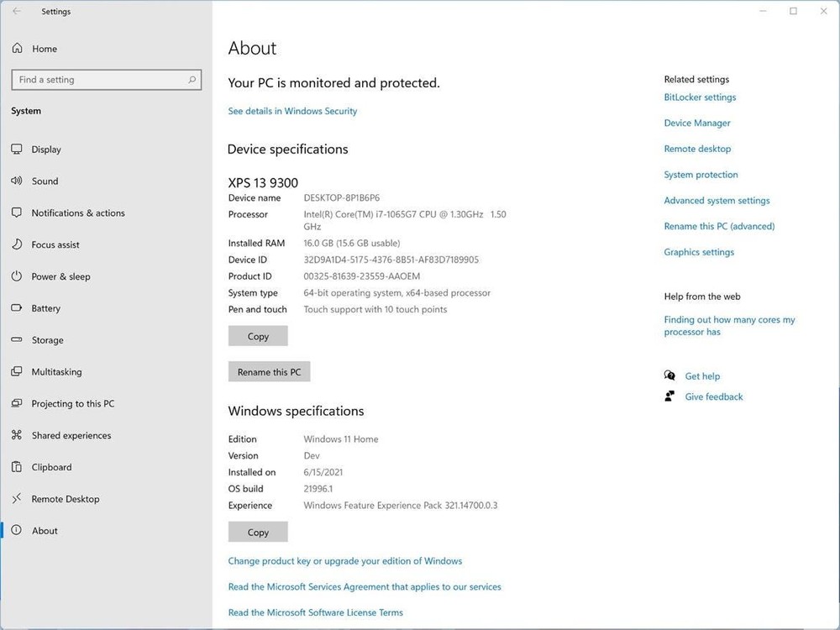
Task: Open BitLocker settings link
Action: [x=700, y=97]
